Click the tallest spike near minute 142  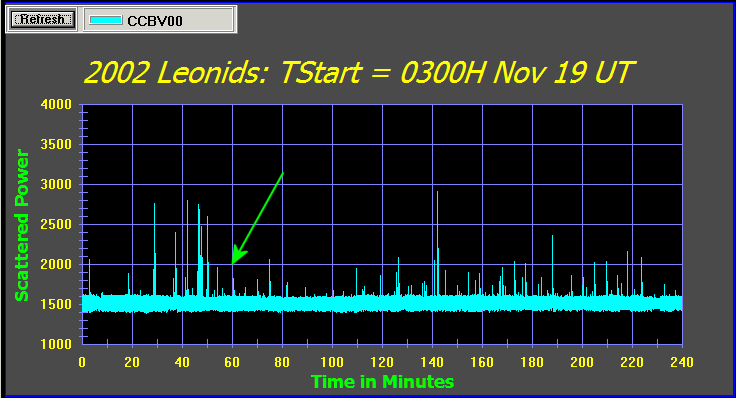coord(437,192)
